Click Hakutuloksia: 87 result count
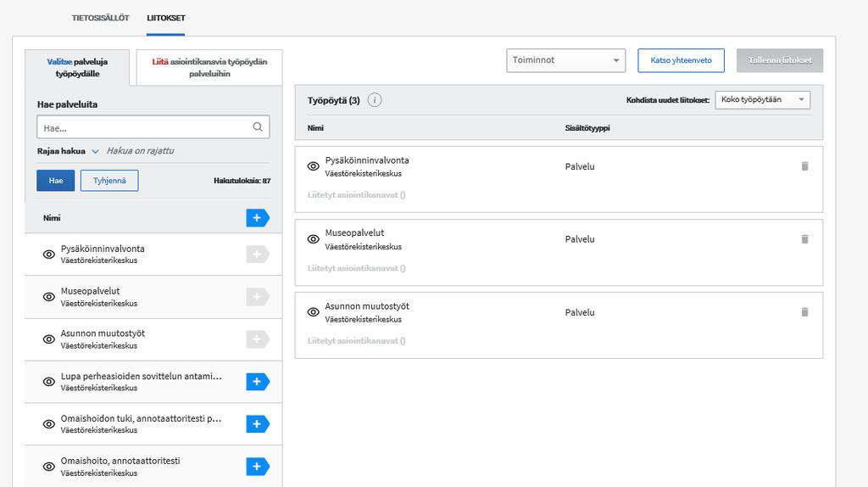Image resolution: width=868 pixels, height=487 pixels. 242,181
